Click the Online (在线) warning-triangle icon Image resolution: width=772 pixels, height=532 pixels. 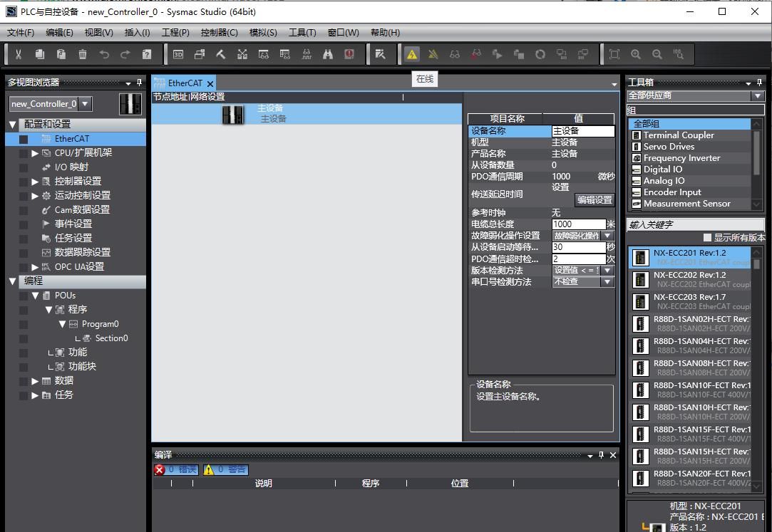tap(412, 54)
